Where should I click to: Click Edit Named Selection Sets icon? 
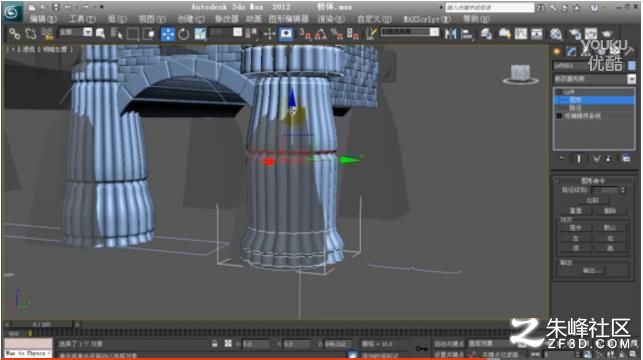371,34
